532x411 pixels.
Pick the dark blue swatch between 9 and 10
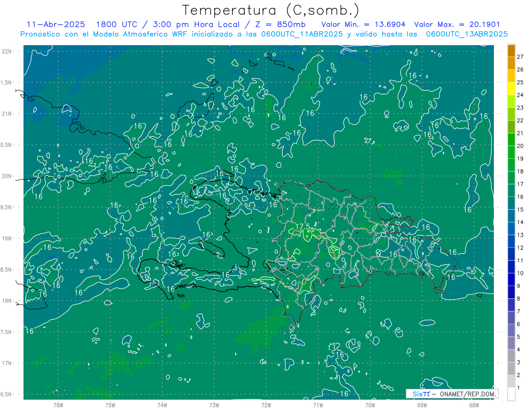pos(511,280)
